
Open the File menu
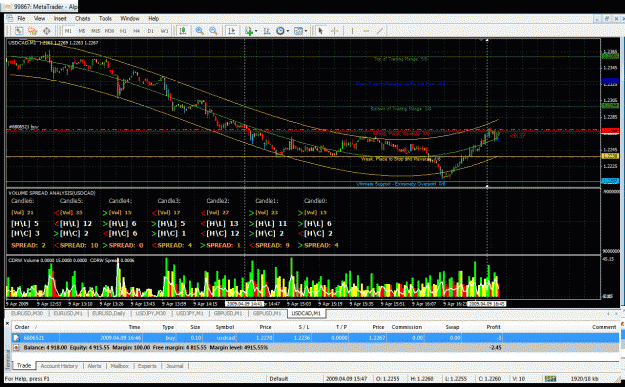21,18
